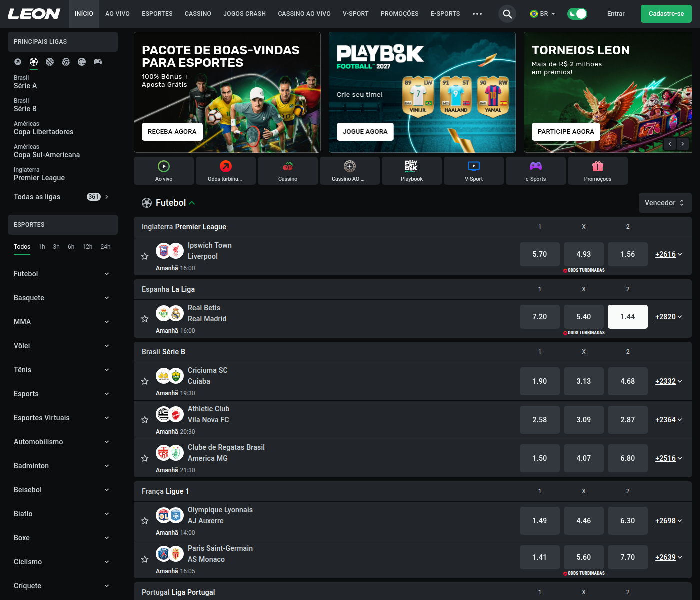The width and height of the screenshot is (700, 600).
Task: Click the LEON logo
Action: pyautogui.click(x=34, y=14)
